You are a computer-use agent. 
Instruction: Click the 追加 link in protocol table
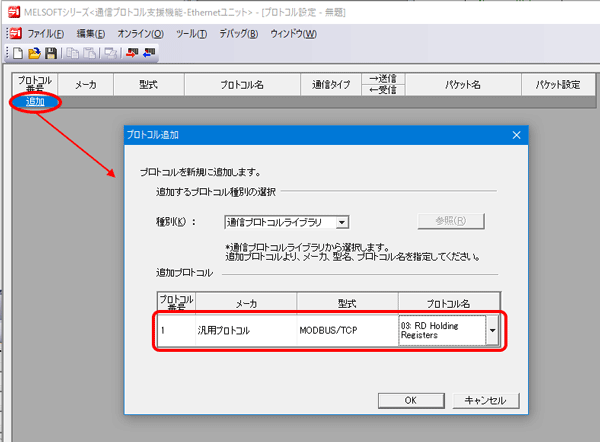click(x=35, y=102)
